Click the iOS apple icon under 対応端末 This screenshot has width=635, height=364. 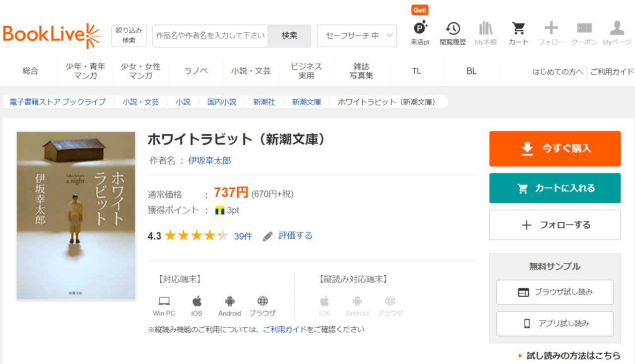[x=197, y=301]
